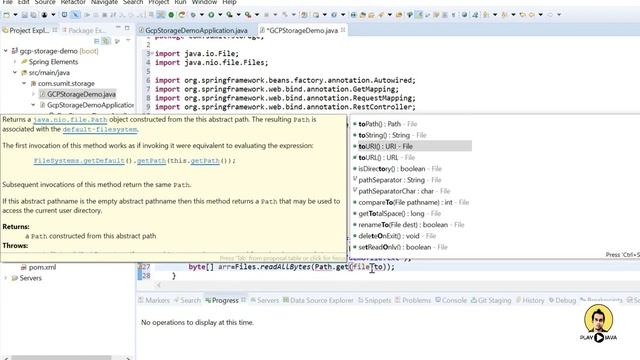Follow the java.nio.file.Path Javadoc link
Image resolution: width=640 pixels, height=360 pixels.
70,120
